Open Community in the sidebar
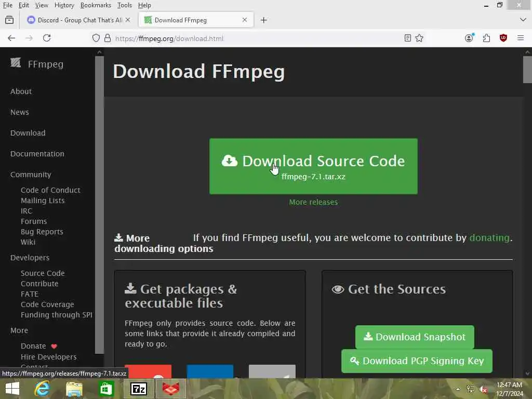Screen dimensions: 532x399 31,175
